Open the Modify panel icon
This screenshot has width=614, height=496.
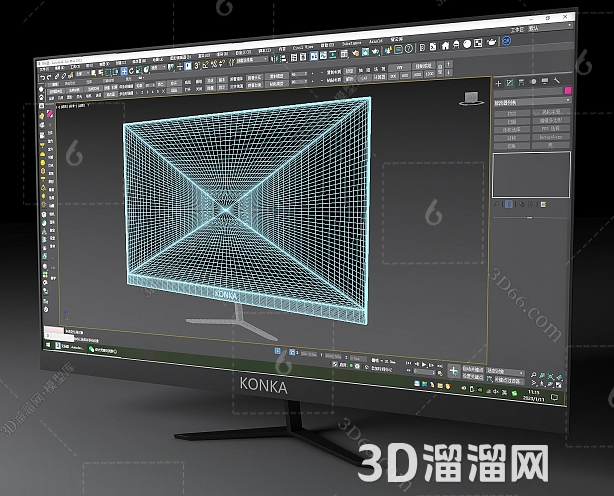510,83
